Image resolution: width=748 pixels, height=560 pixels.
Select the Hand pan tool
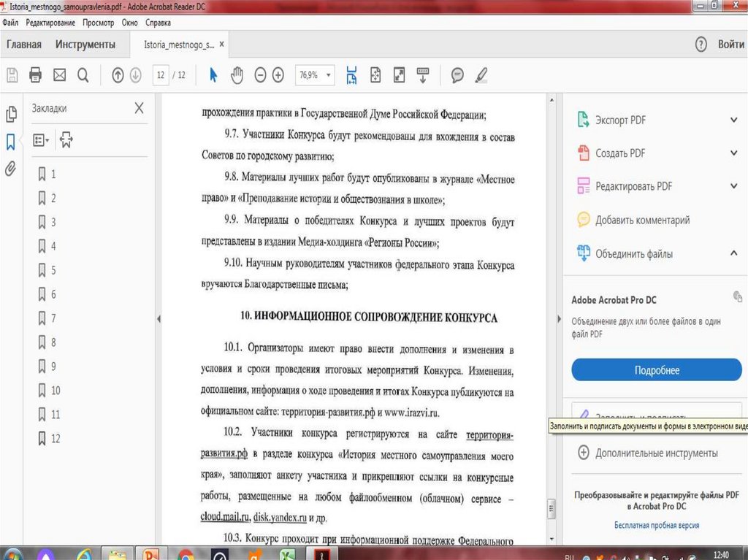point(237,74)
